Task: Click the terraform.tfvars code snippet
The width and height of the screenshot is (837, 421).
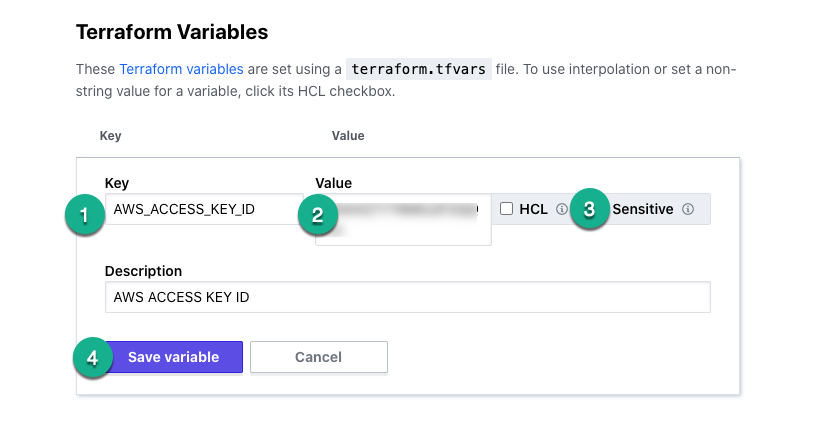Action: click(x=418, y=69)
